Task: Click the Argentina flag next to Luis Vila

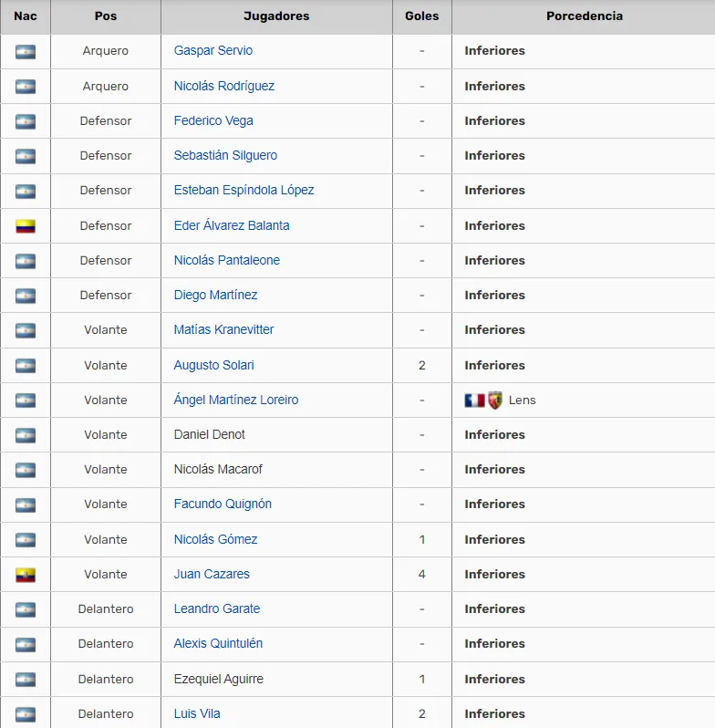Action: pos(26,714)
